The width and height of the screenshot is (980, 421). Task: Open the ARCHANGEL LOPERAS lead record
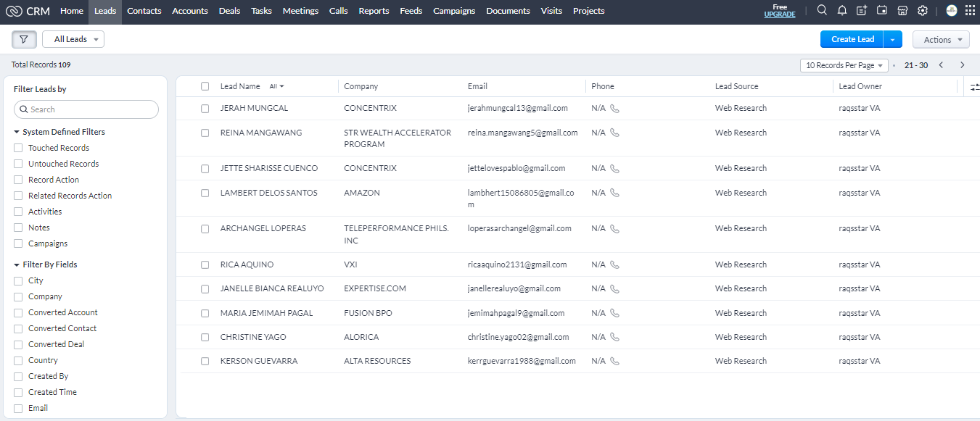click(263, 228)
